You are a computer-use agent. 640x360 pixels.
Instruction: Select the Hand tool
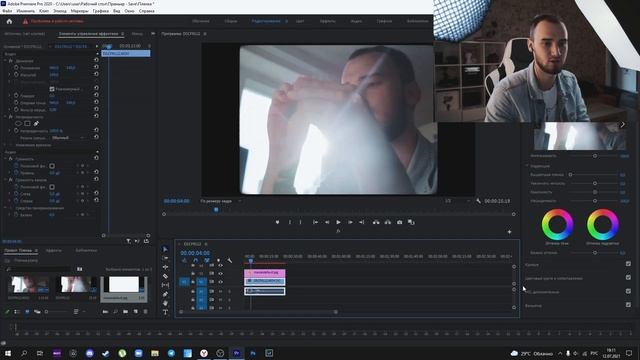click(x=165, y=303)
